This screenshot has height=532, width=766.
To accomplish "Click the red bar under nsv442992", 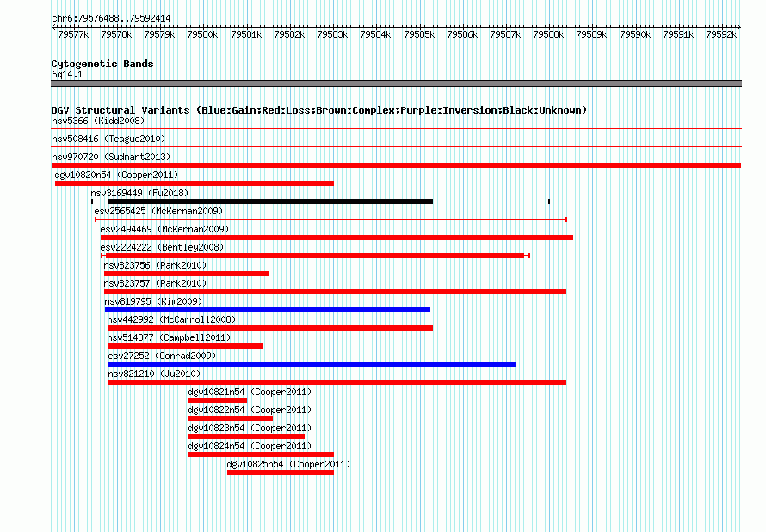I will tap(270, 328).
